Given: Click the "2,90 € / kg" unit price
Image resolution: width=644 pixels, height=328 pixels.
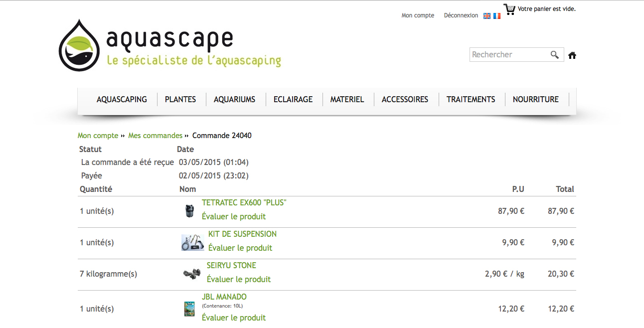Looking at the screenshot, I should click(x=504, y=274).
